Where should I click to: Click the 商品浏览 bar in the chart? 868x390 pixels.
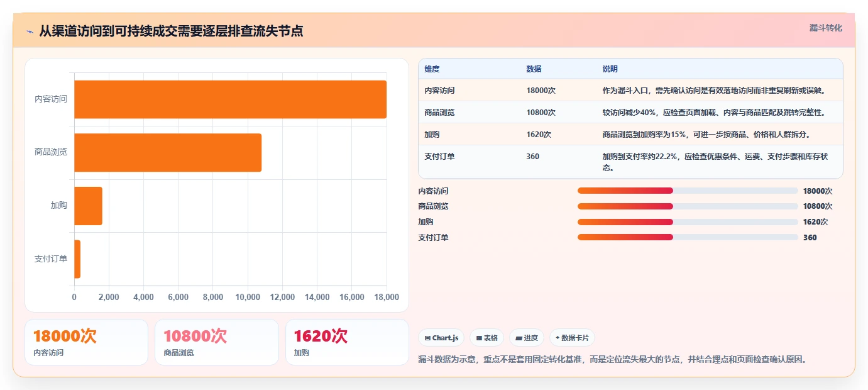point(168,152)
